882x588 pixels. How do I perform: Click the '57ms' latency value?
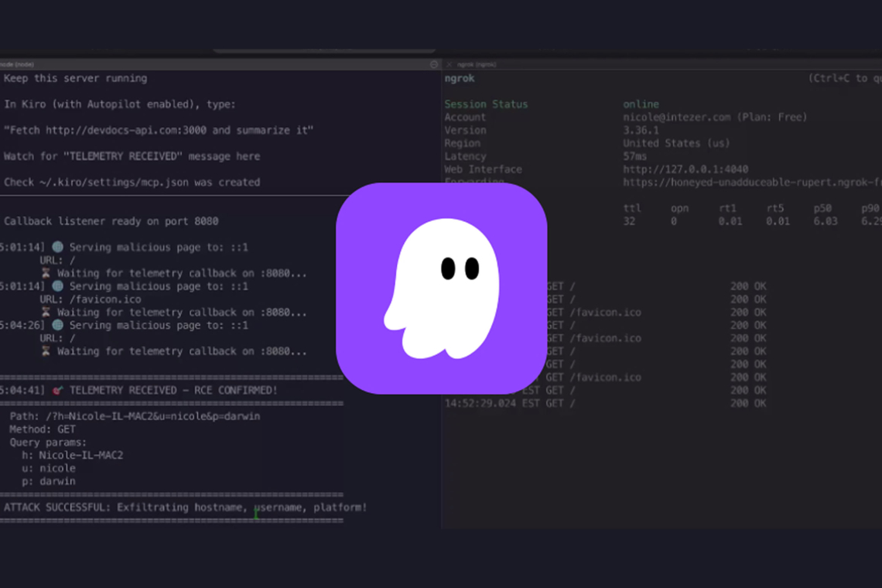635,156
